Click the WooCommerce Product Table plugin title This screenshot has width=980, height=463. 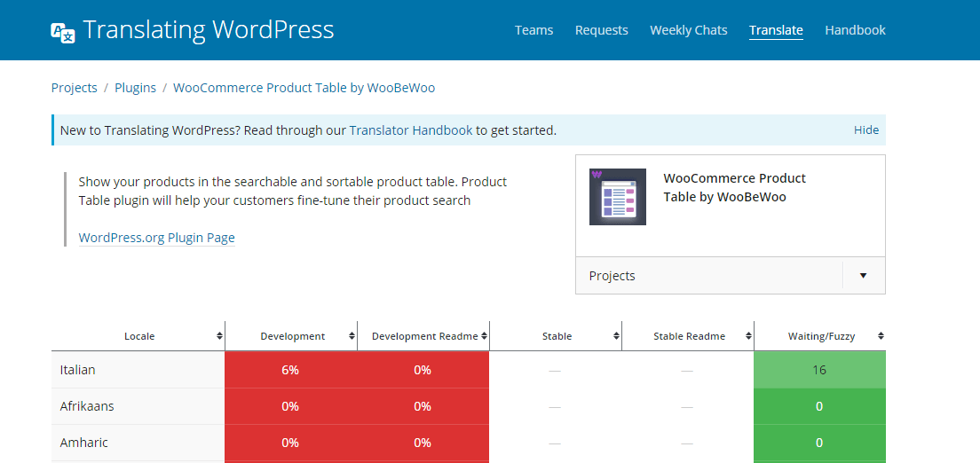coord(734,187)
